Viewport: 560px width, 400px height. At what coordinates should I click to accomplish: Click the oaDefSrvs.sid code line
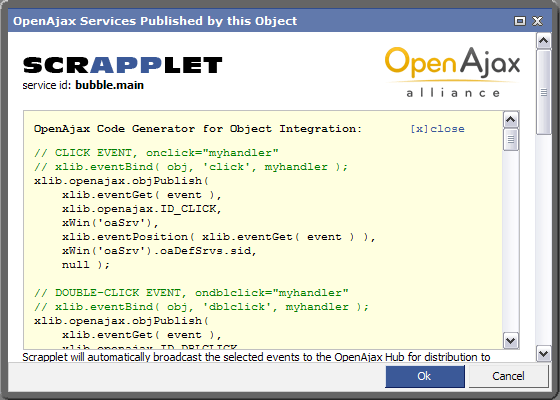[159, 251]
